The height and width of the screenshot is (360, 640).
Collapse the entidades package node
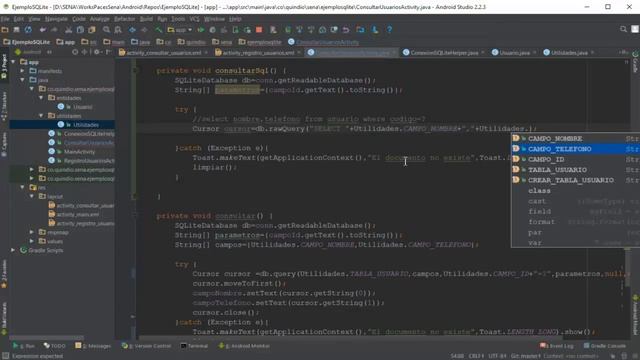(41, 98)
